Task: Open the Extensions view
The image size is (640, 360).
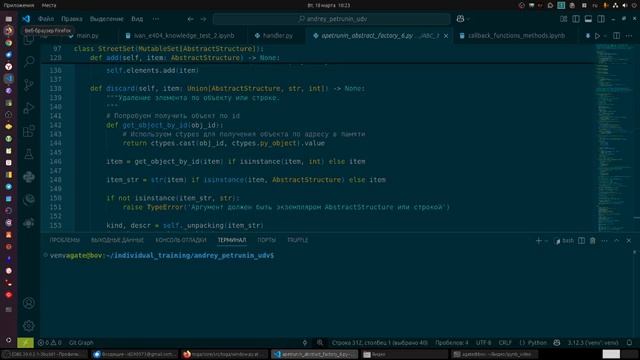Action: 29,131
